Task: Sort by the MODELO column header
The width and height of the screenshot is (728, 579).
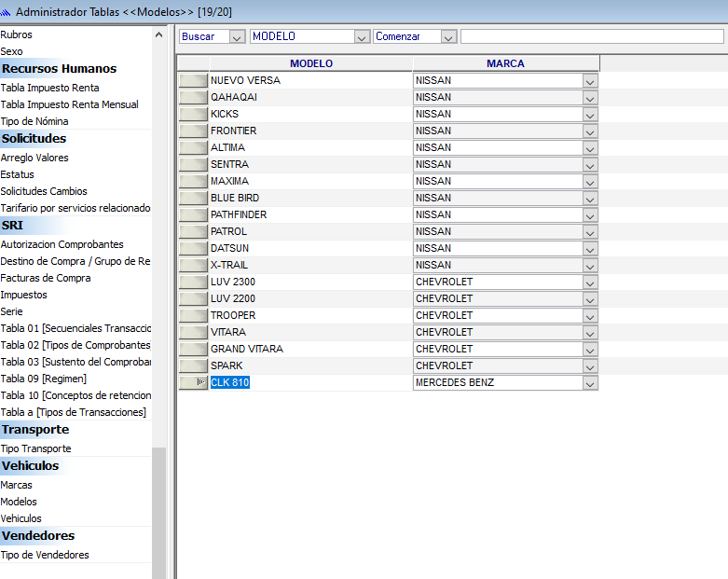Action: pyautogui.click(x=310, y=63)
